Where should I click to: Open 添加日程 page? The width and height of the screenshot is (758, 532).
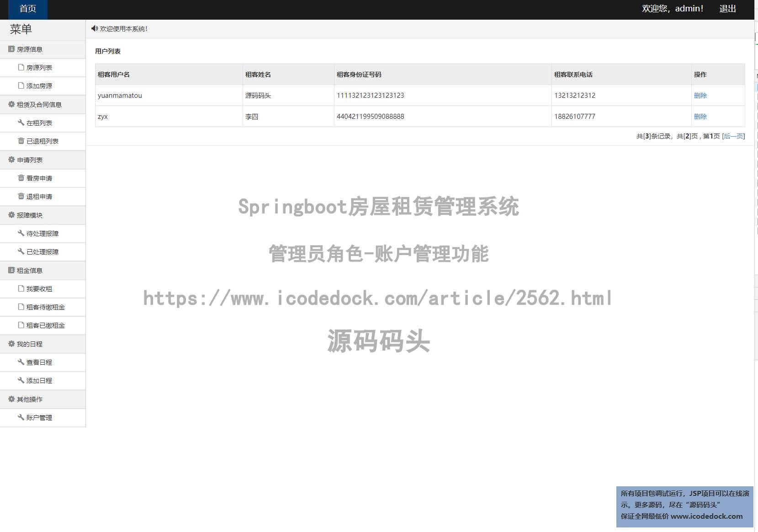coord(39,380)
